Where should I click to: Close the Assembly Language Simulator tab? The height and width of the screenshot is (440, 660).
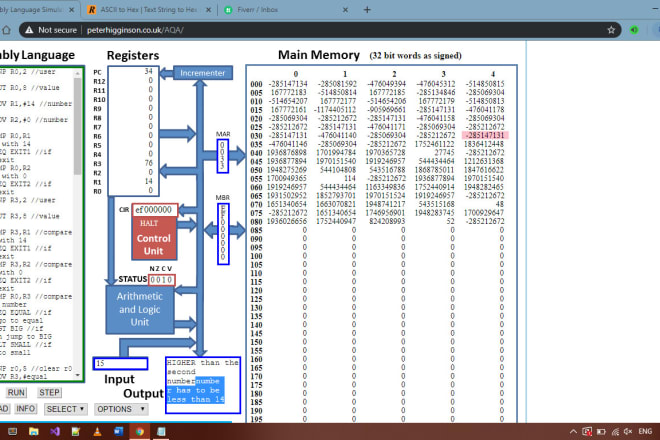[71, 10]
